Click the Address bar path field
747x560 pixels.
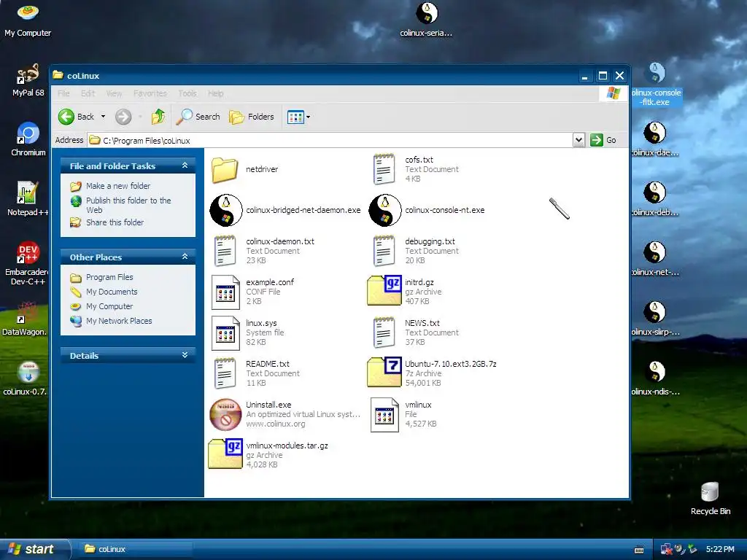coord(330,140)
